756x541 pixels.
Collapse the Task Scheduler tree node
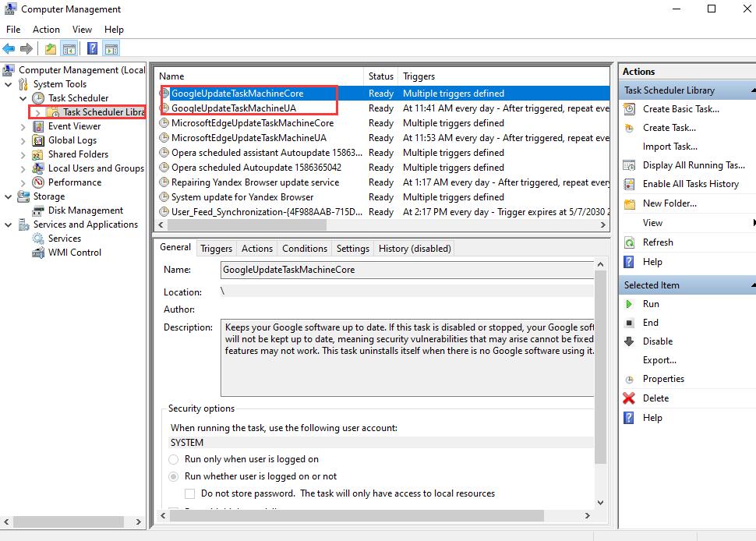(x=23, y=98)
